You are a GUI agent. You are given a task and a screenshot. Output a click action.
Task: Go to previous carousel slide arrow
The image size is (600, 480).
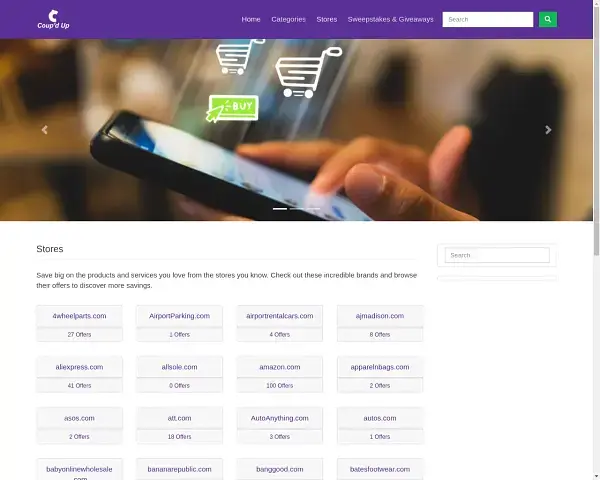coord(44,130)
